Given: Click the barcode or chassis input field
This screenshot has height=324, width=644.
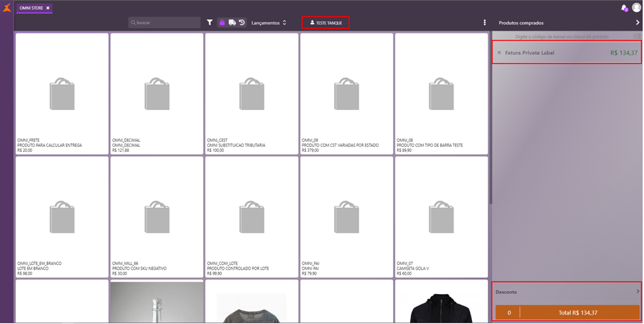Looking at the screenshot, I should tap(562, 37).
